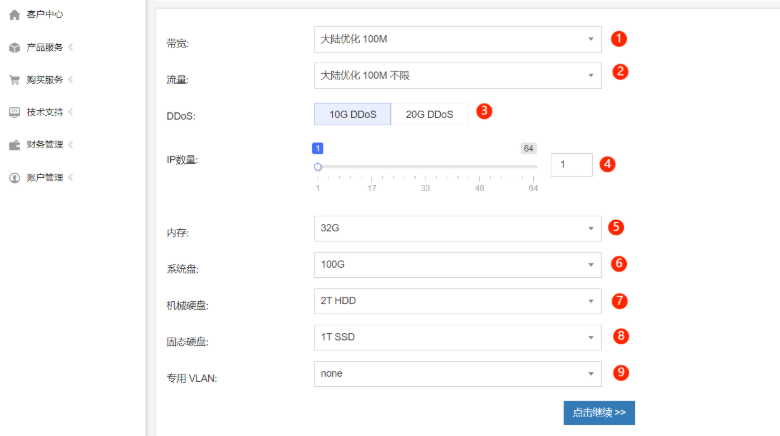
Task: Open the 内存 dropdown showing 32G
Action: pyautogui.click(x=458, y=228)
